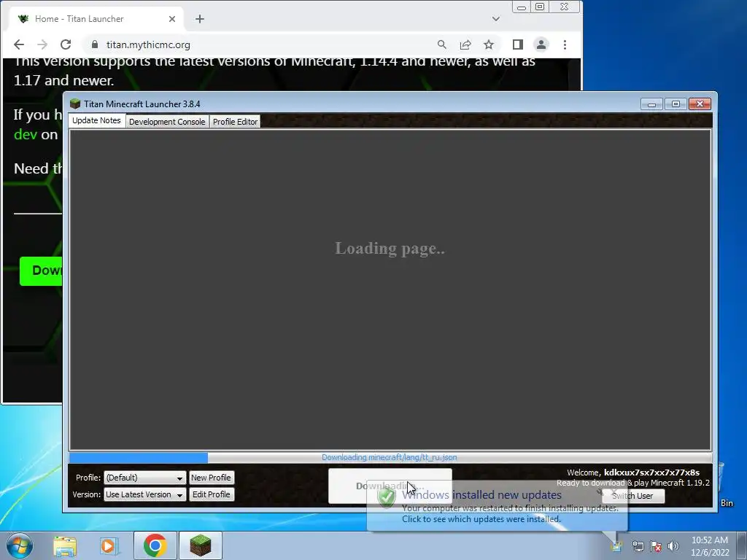Click the taskbar clock 10:52 AM

(x=710, y=540)
